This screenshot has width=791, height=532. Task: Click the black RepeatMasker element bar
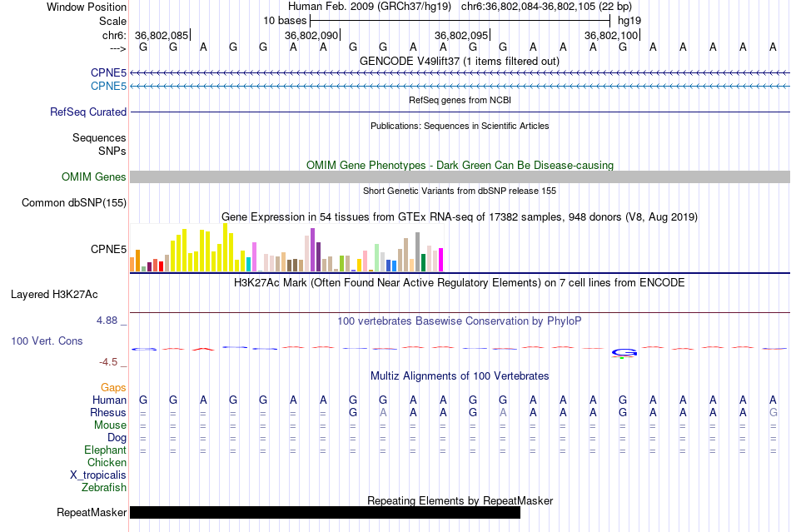coord(325,512)
